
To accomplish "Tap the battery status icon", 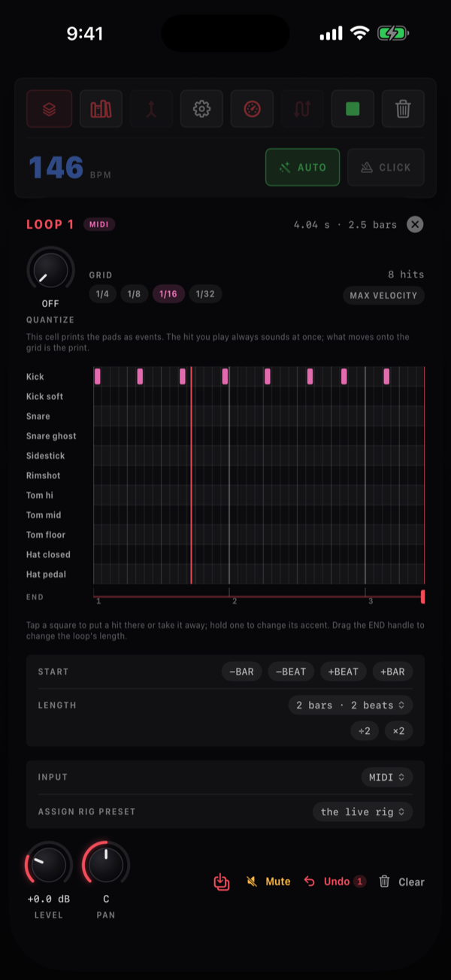I will pos(393,33).
